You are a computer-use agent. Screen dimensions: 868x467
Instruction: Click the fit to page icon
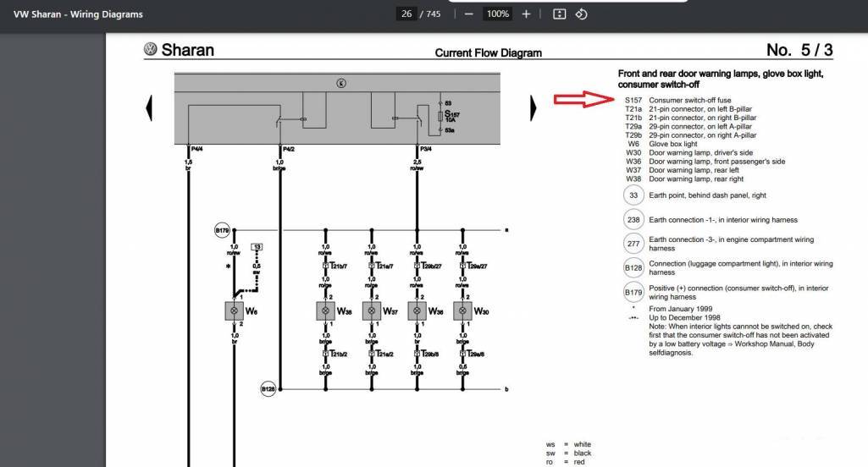tap(558, 14)
